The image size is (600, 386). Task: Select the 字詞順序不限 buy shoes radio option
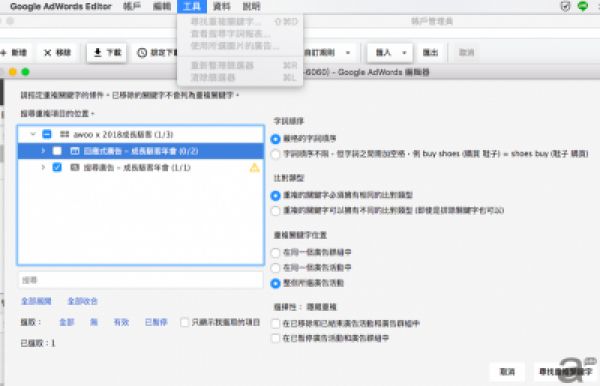click(275, 154)
